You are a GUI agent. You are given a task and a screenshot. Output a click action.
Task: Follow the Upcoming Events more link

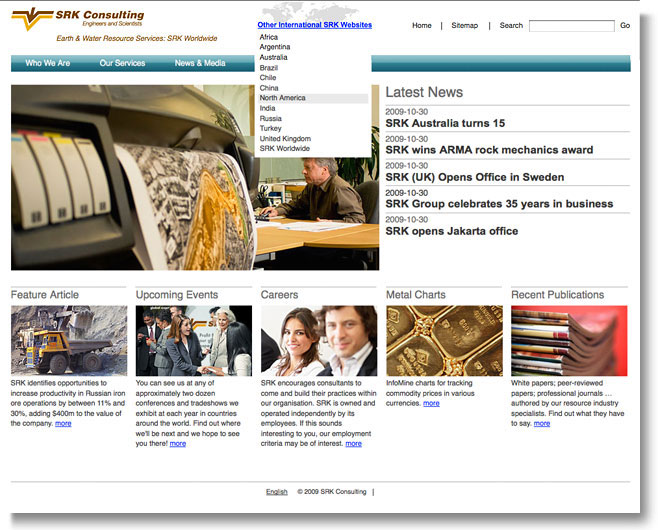pos(178,444)
